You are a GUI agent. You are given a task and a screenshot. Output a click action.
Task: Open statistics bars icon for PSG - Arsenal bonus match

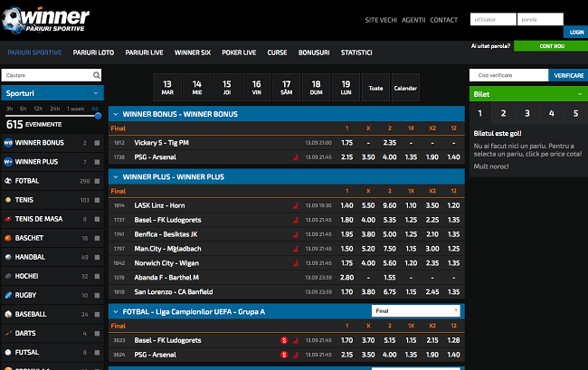tap(295, 157)
